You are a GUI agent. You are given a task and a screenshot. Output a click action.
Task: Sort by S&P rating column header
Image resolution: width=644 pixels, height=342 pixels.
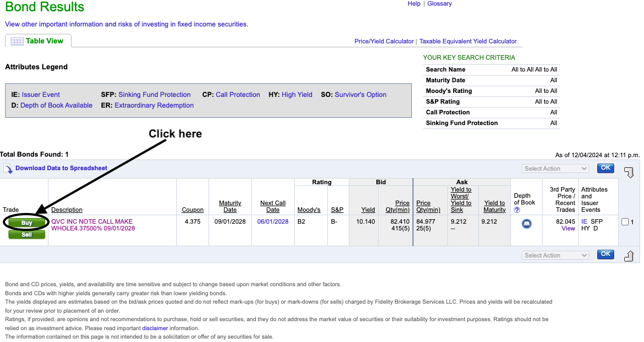(x=337, y=210)
